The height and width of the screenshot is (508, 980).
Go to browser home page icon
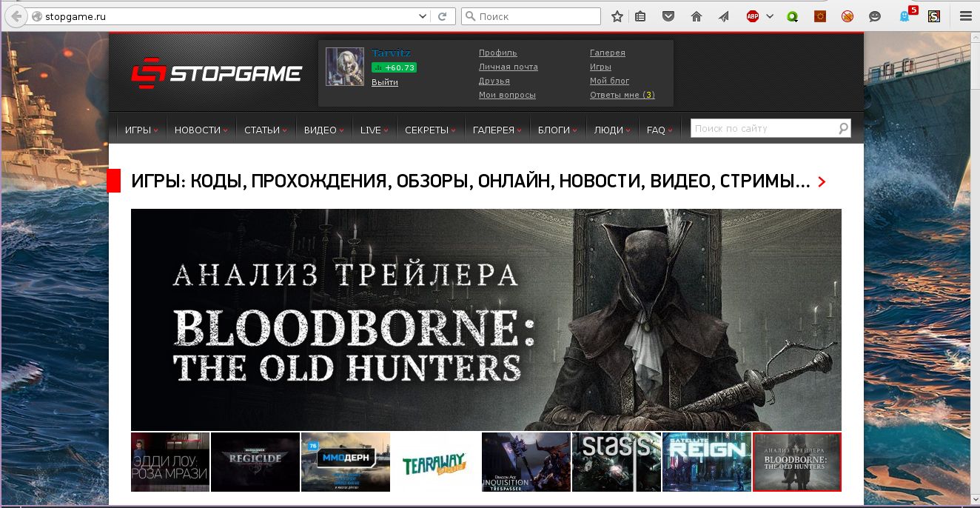point(696,16)
